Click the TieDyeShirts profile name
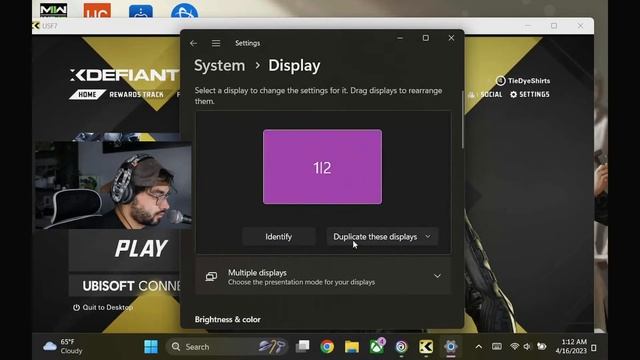640x360 pixels. (x=529, y=81)
